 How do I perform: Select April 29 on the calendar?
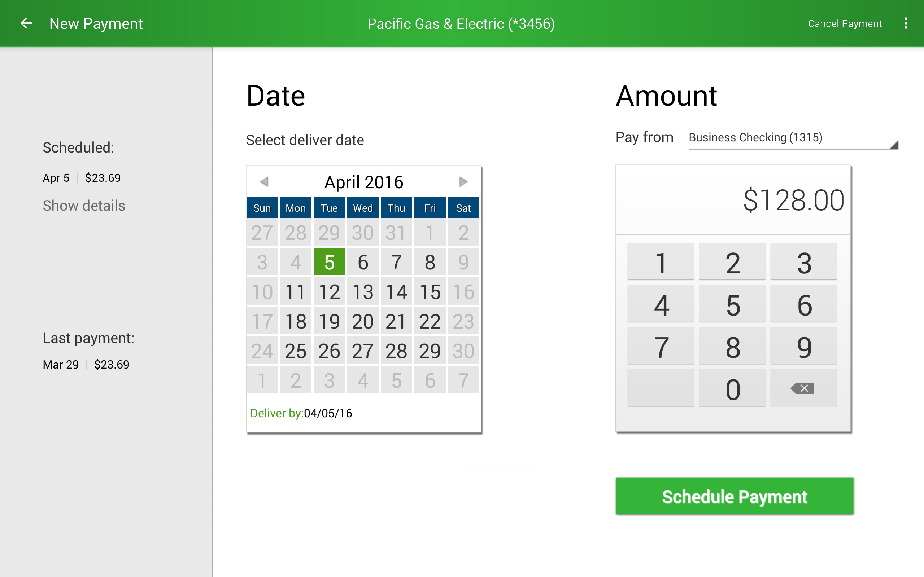click(430, 351)
